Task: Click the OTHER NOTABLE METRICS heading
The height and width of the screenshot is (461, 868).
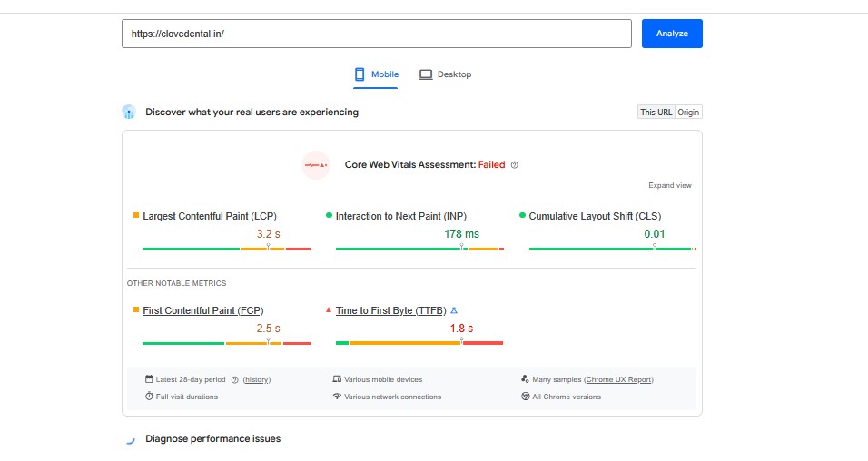Action: tap(176, 283)
